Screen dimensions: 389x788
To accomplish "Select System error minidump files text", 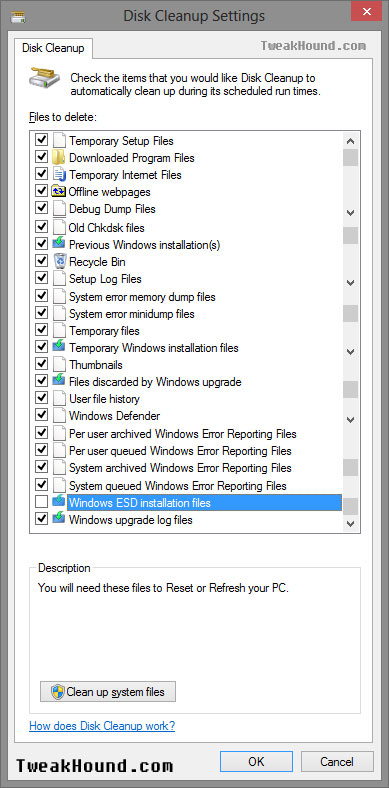I will tap(132, 314).
